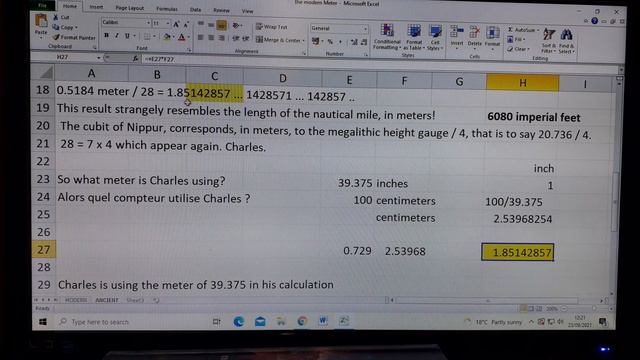Toggle Underline formatting

127,36
